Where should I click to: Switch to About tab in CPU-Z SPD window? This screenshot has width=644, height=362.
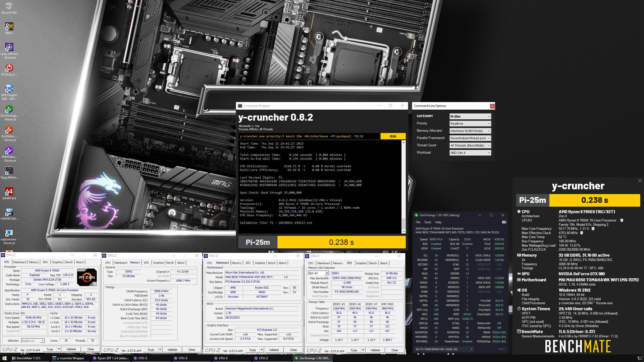384,263
